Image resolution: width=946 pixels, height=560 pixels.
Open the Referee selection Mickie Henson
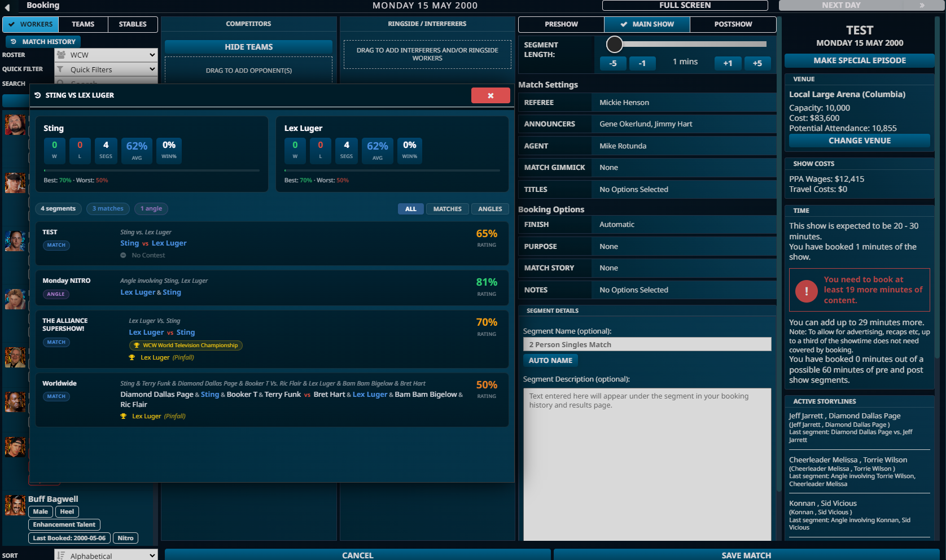[684, 103]
